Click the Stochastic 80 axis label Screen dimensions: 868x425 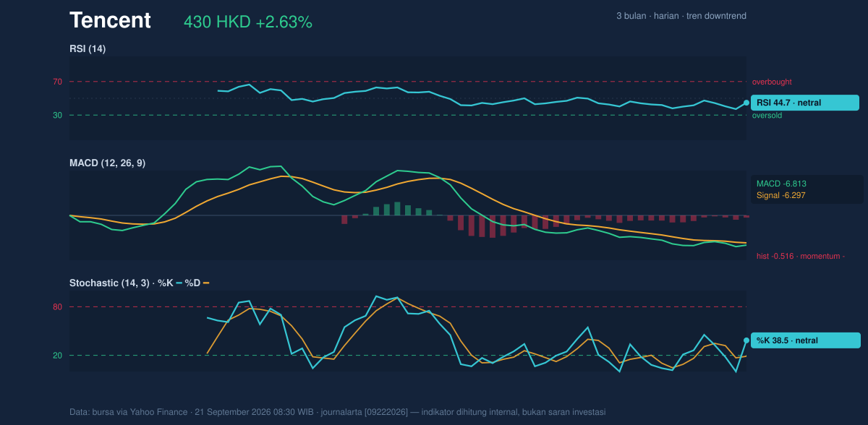[x=57, y=307]
